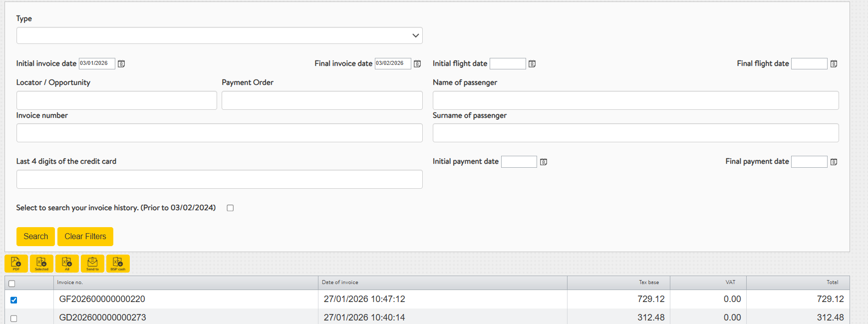Export all invoices to Excel
The width and height of the screenshot is (868, 324).
67,263
